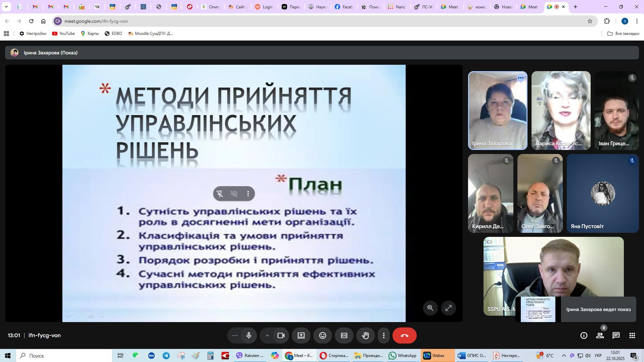Click the red Leave call button

coord(405,335)
